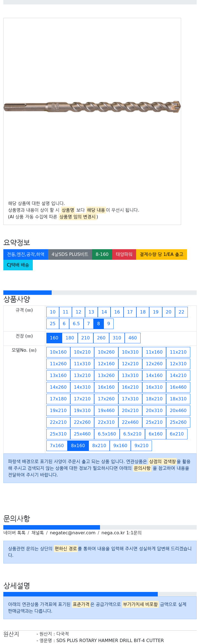Click the yellow 결제수량 당 1/EA 출고 tag

(161, 254)
